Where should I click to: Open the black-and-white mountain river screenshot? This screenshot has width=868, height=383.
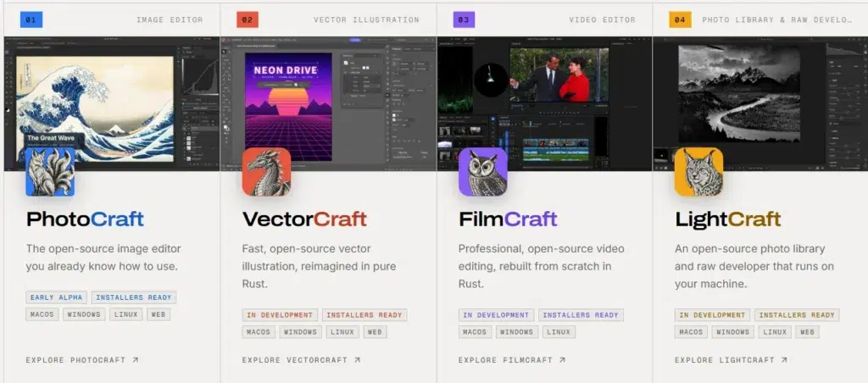(760, 103)
